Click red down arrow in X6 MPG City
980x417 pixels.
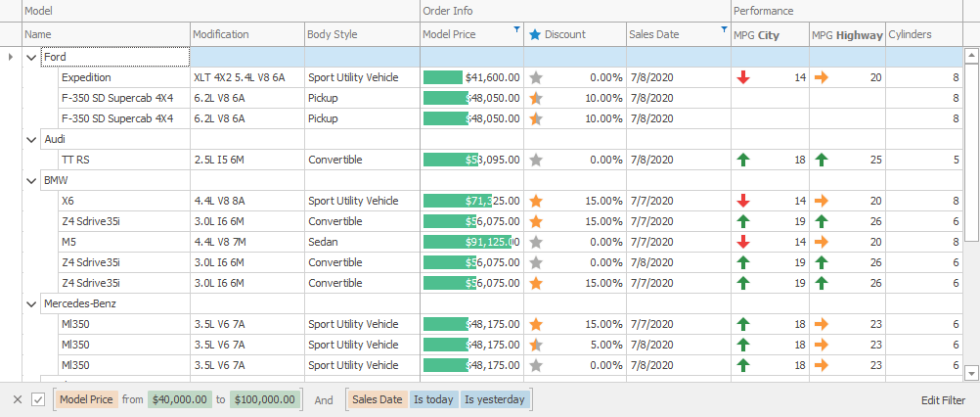tap(743, 202)
